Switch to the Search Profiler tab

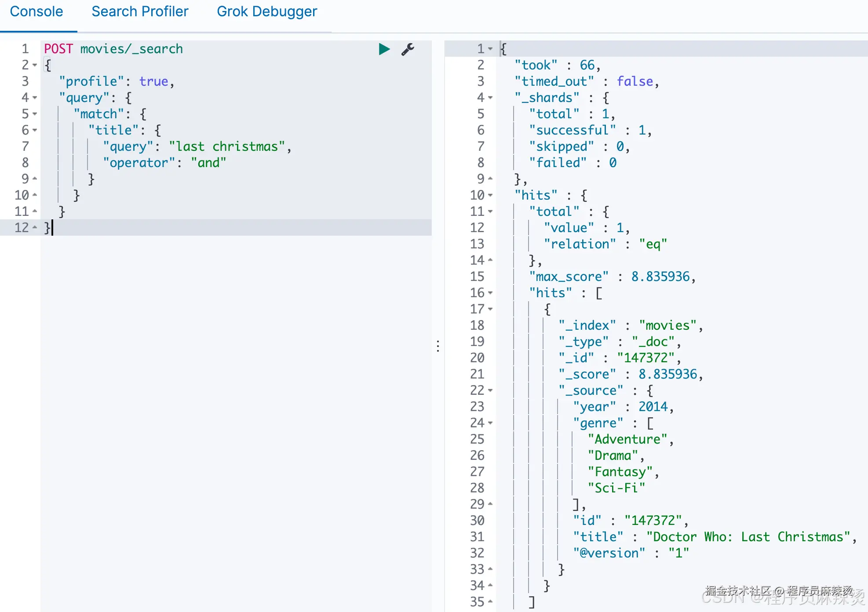[x=140, y=11]
